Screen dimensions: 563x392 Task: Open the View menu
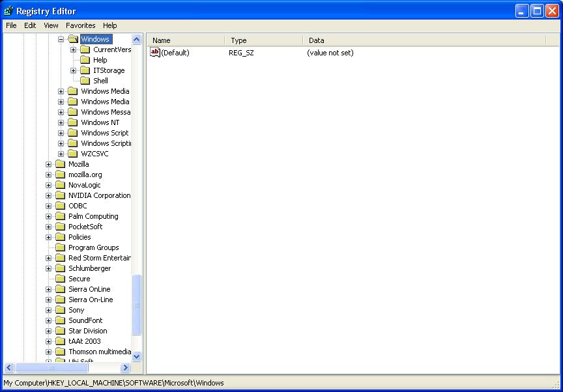click(51, 25)
